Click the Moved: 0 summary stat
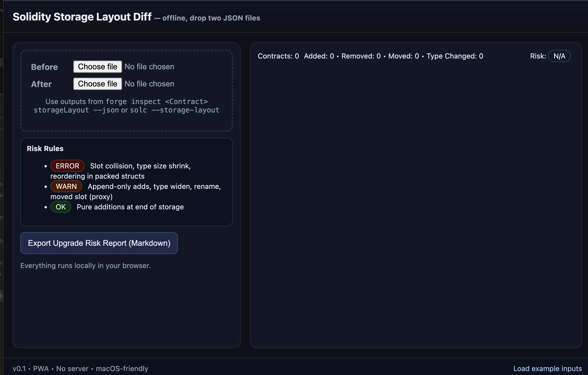The width and height of the screenshot is (588, 375). (403, 56)
